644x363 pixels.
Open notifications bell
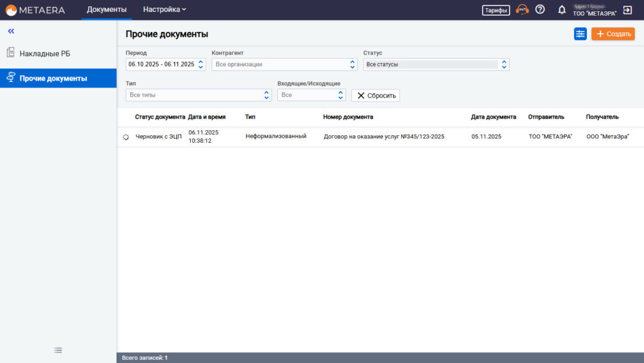coord(562,10)
